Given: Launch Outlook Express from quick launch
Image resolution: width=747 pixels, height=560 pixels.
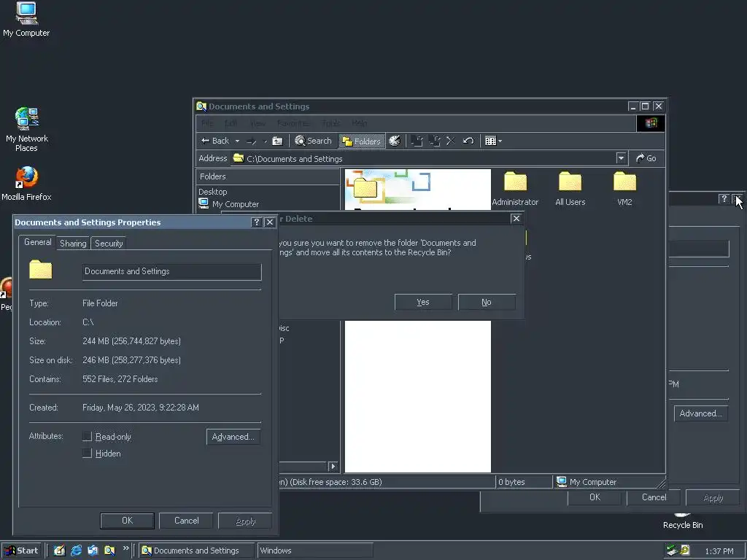Looking at the screenshot, I should (93, 551).
